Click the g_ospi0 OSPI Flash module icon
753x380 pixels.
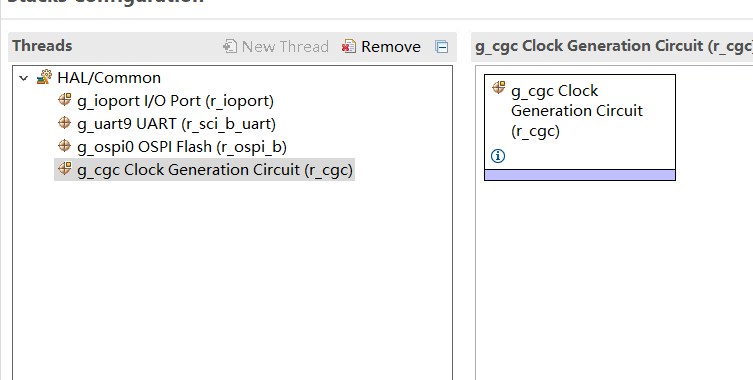[64, 146]
